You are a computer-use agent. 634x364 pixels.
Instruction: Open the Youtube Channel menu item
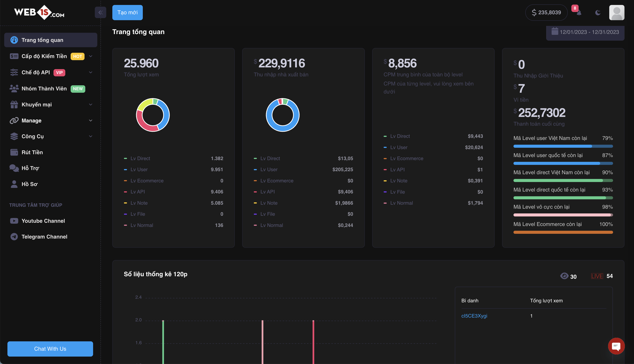point(51,221)
